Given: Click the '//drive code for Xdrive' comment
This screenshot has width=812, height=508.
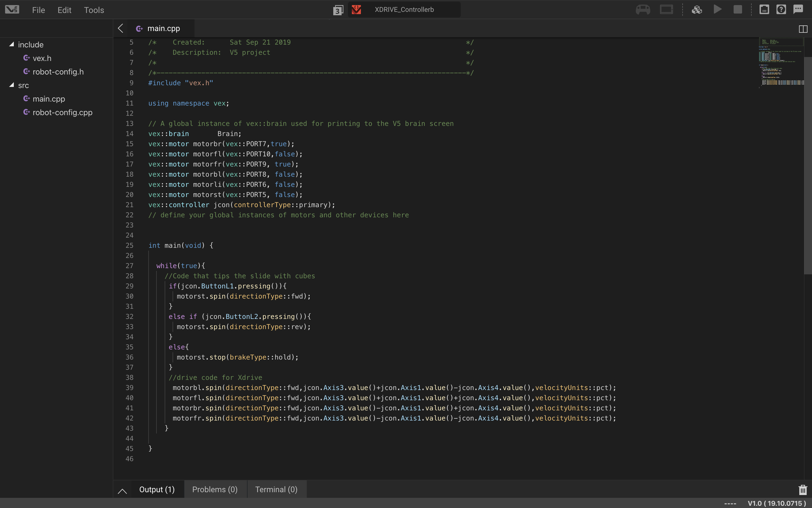Looking at the screenshot, I should pyautogui.click(x=215, y=377).
